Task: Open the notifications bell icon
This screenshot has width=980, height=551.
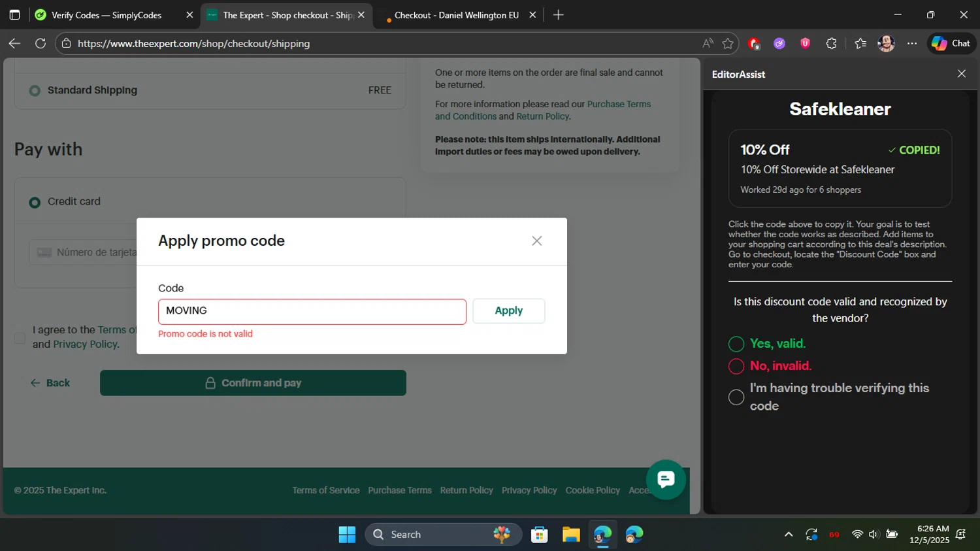Action: point(961,535)
